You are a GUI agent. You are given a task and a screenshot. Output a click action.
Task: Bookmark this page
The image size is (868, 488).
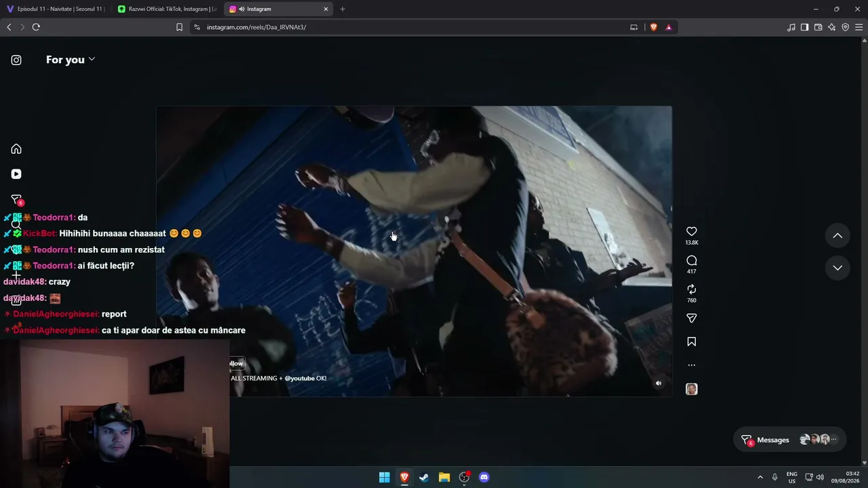point(179,27)
